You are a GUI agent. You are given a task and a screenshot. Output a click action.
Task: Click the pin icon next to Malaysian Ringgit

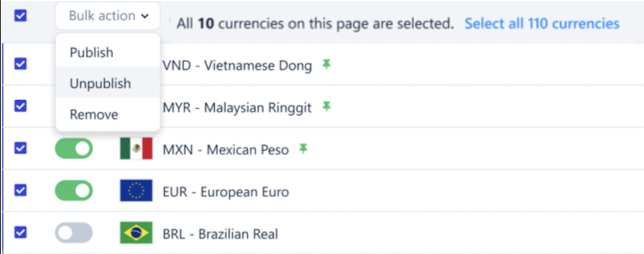pyautogui.click(x=326, y=107)
